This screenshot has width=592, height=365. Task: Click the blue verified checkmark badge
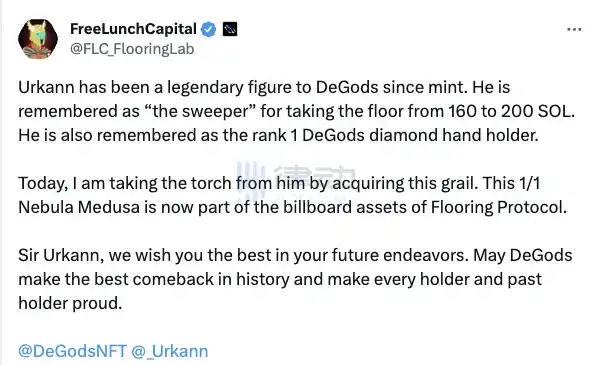[x=208, y=29]
